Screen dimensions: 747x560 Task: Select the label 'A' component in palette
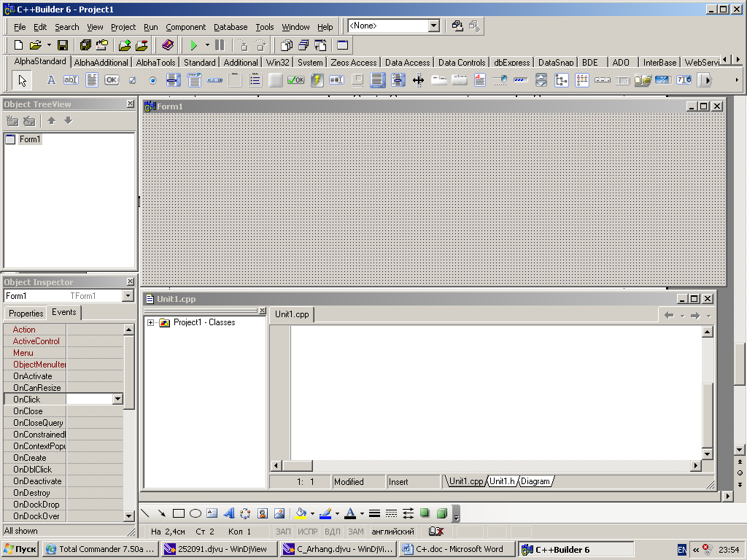[x=51, y=80]
